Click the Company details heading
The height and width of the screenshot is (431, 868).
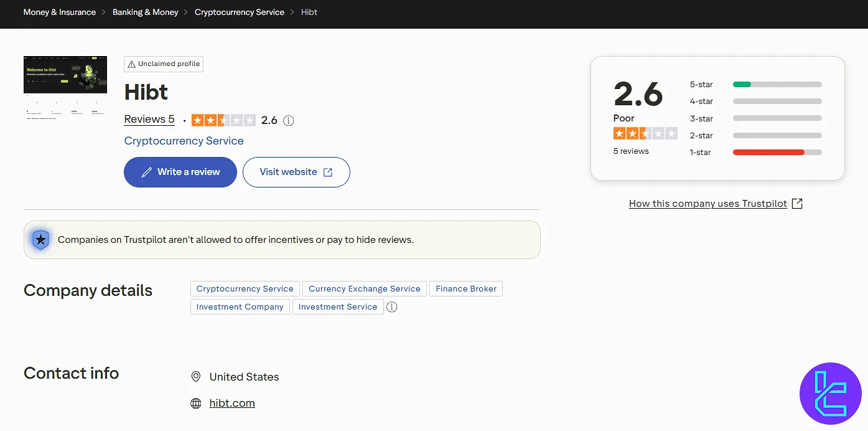point(88,291)
